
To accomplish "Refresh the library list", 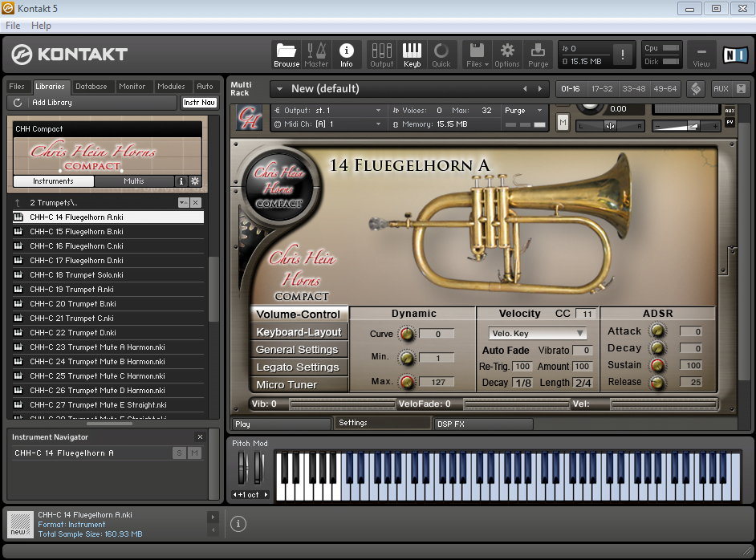I will pyautogui.click(x=18, y=102).
